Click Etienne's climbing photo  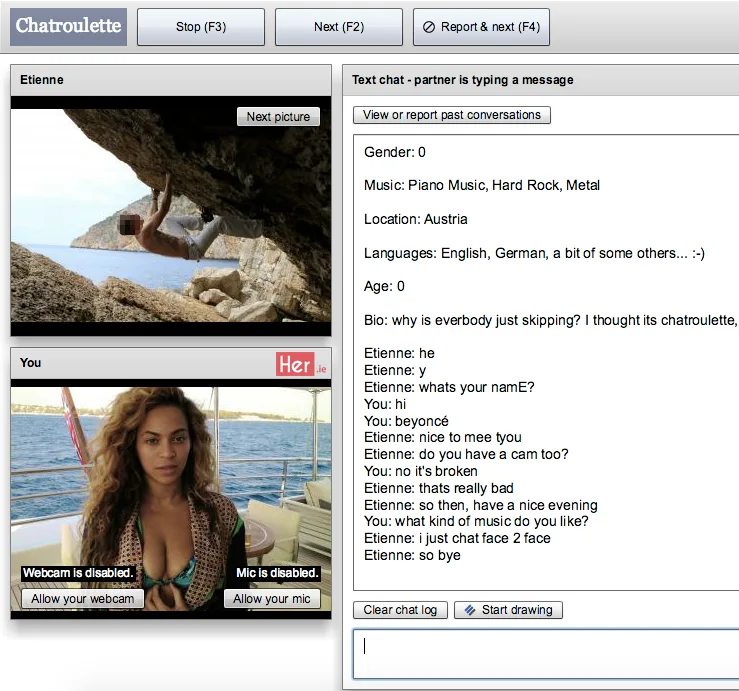[171, 215]
